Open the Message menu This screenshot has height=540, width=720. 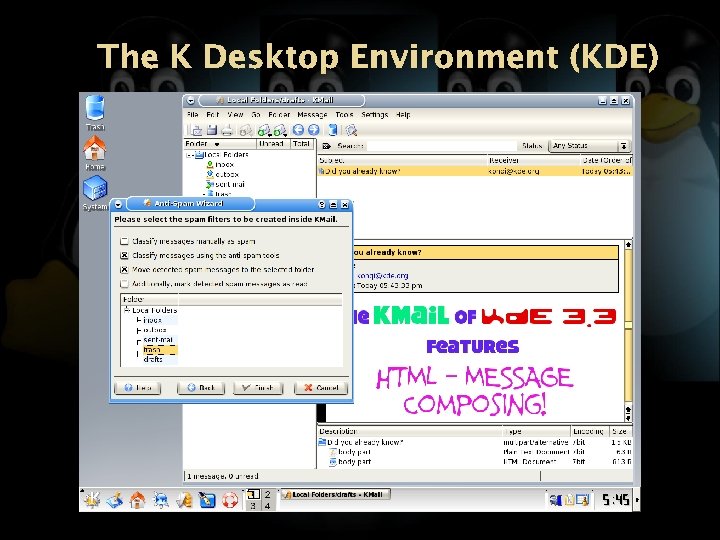312,115
